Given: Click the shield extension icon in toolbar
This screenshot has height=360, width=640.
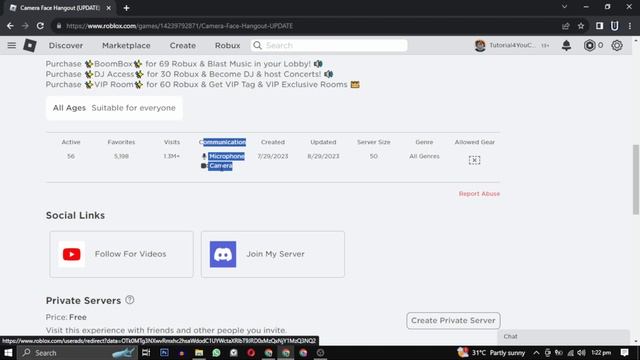Looking at the screenshot, I should (x=614, y=26).
